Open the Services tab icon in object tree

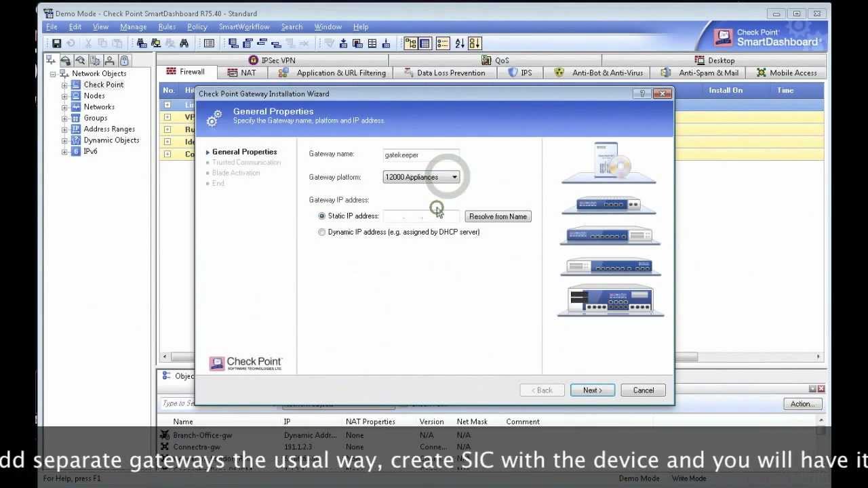point(66,60)
